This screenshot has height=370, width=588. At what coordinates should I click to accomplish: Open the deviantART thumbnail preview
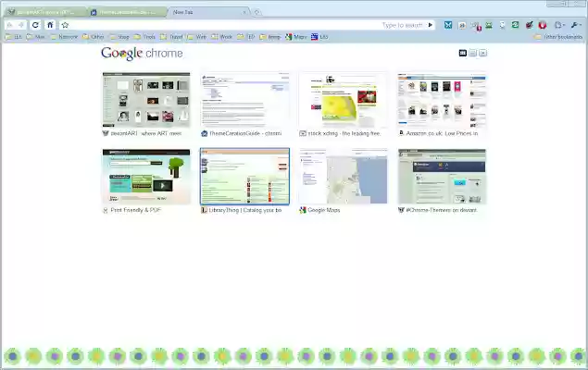click(146, 100)
